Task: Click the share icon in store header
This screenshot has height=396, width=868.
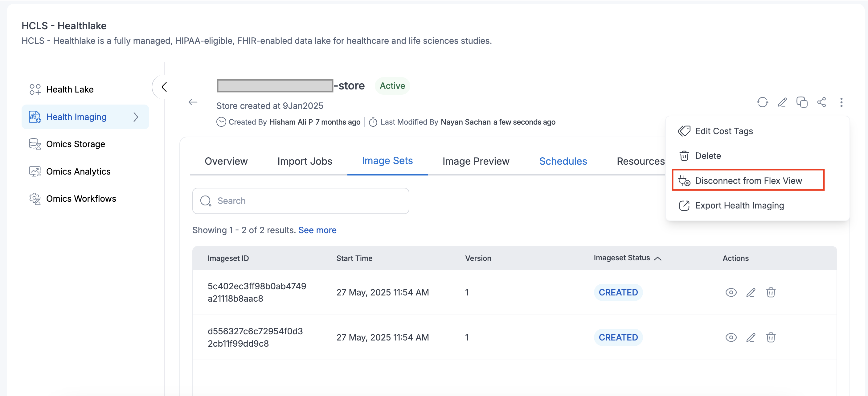Action: (821, 102)
